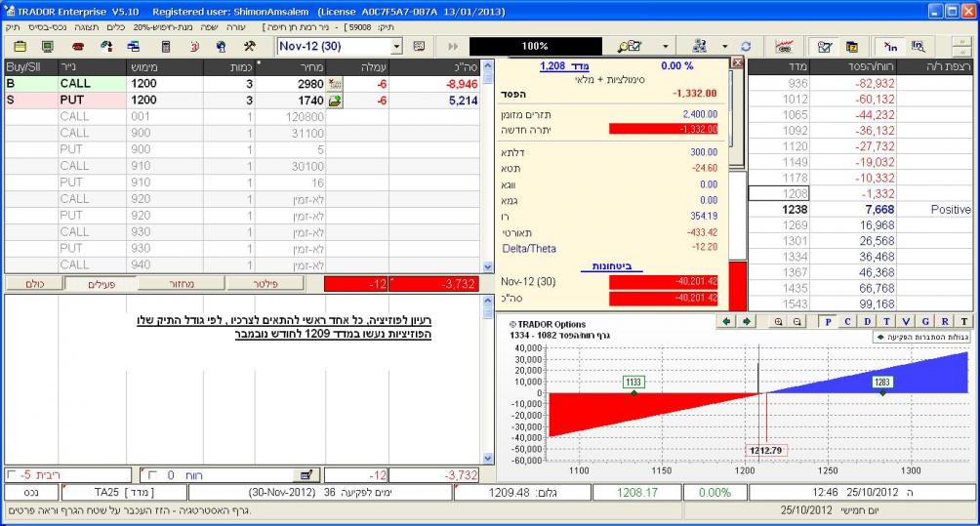Open the Nov-12 (30) expiry dropdown
980x526 pixels.
click(x=396, y=46)
